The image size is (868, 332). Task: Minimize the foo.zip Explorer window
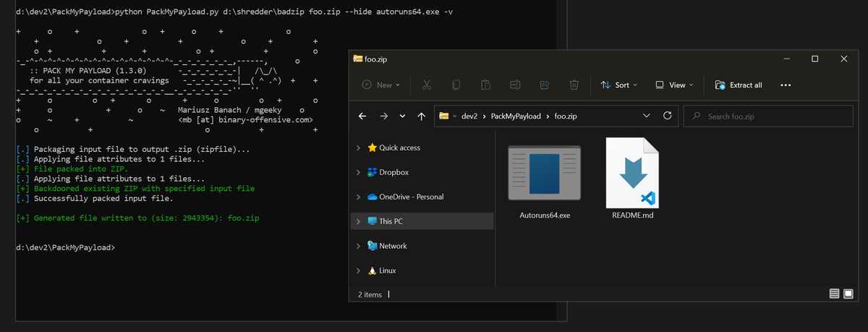(x=786, y=59)
